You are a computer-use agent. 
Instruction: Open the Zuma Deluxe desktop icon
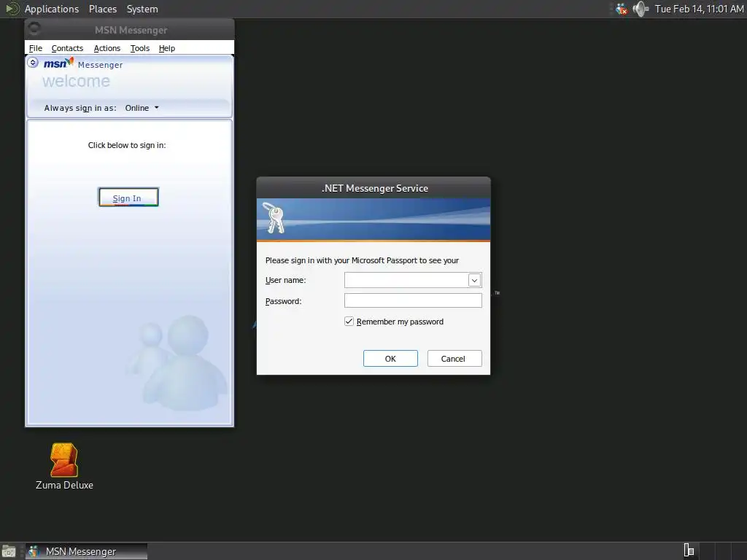pos(64,467)
